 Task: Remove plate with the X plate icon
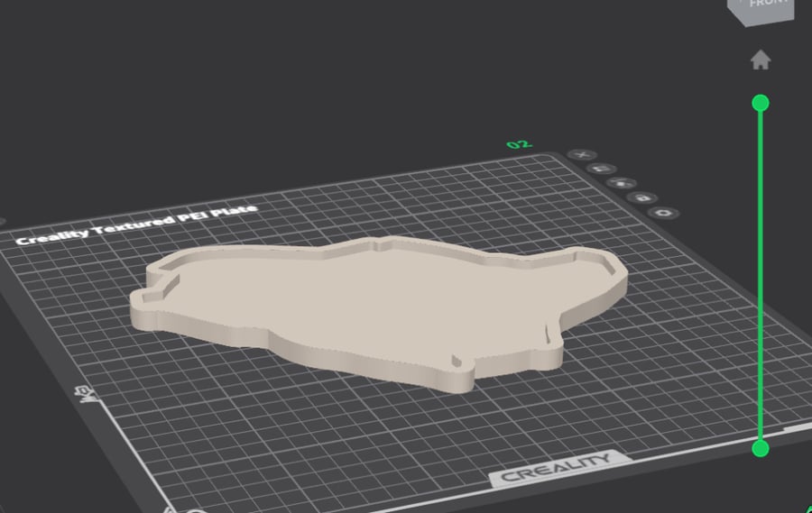582,155
